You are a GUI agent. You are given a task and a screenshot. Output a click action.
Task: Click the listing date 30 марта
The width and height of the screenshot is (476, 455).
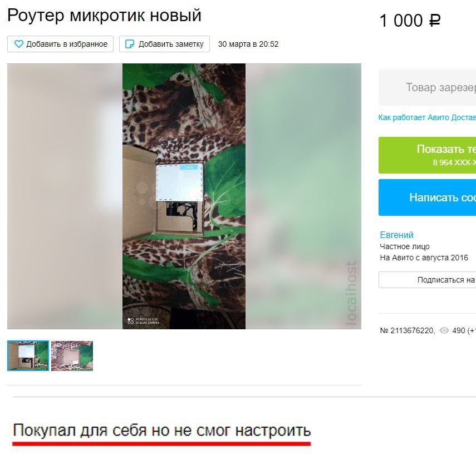(248, 44)
